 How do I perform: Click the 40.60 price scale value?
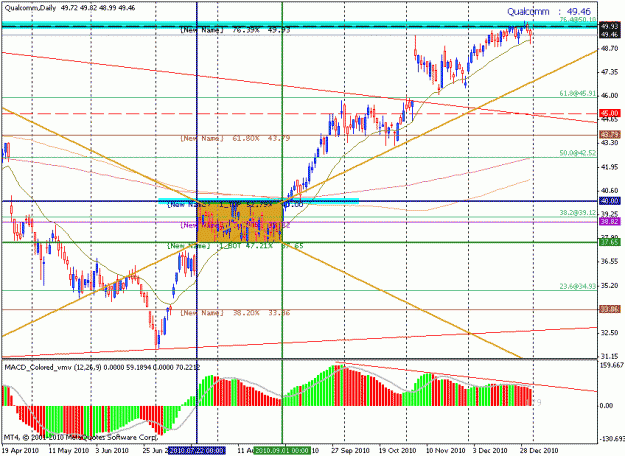pyautogui.click(x=610, y=190)
